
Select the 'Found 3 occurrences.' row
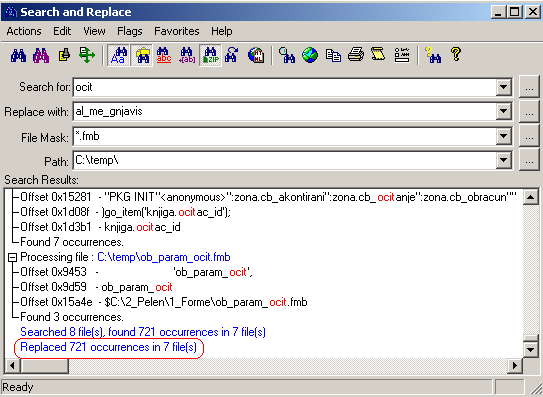(x=72, y=317)
